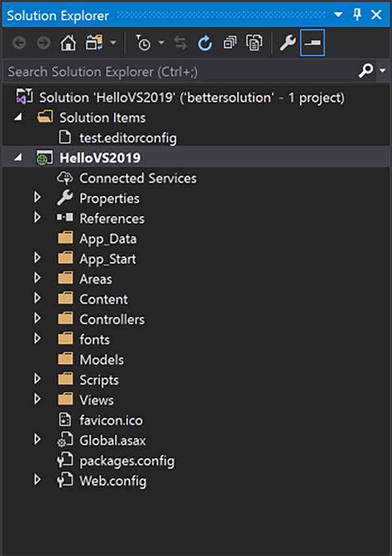
Task: Toggle Show All Files
Action: tap(253, 43)
